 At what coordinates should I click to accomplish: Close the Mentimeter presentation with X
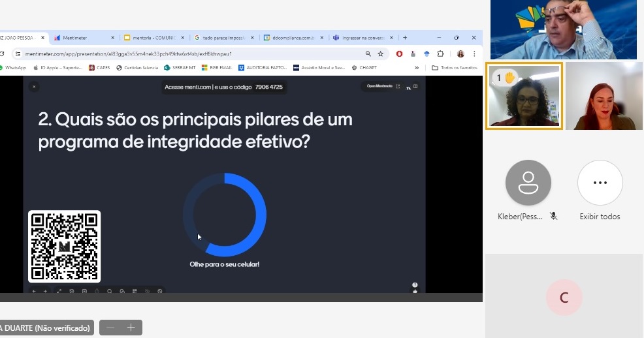tap(34, 86)
